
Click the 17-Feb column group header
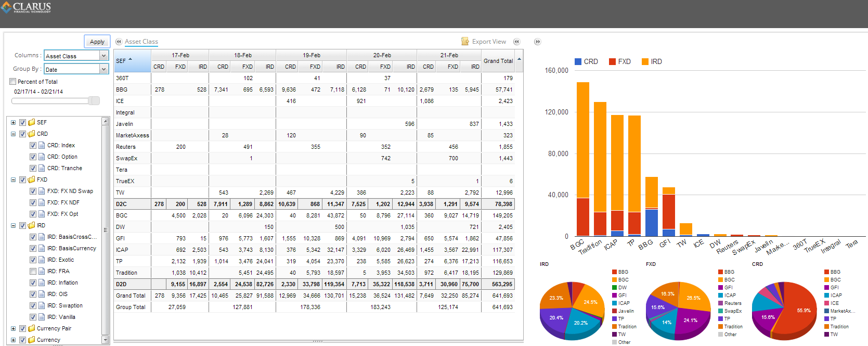(x=180, y=55)
